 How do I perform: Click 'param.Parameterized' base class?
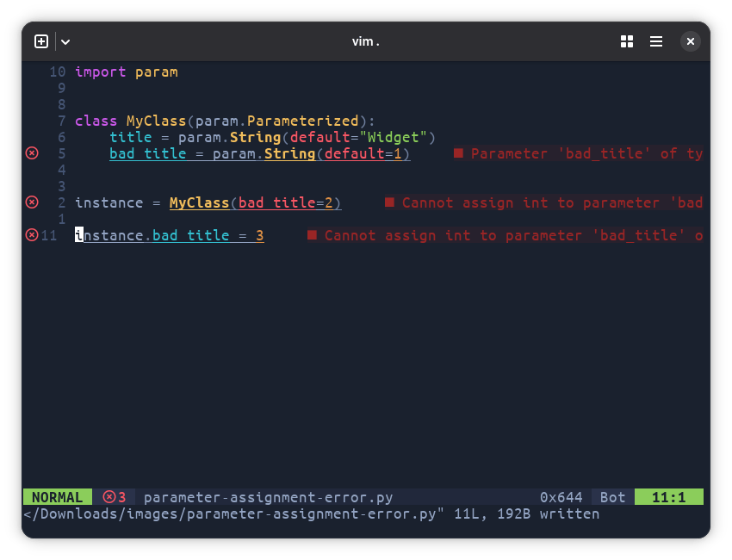pos(276,121)
